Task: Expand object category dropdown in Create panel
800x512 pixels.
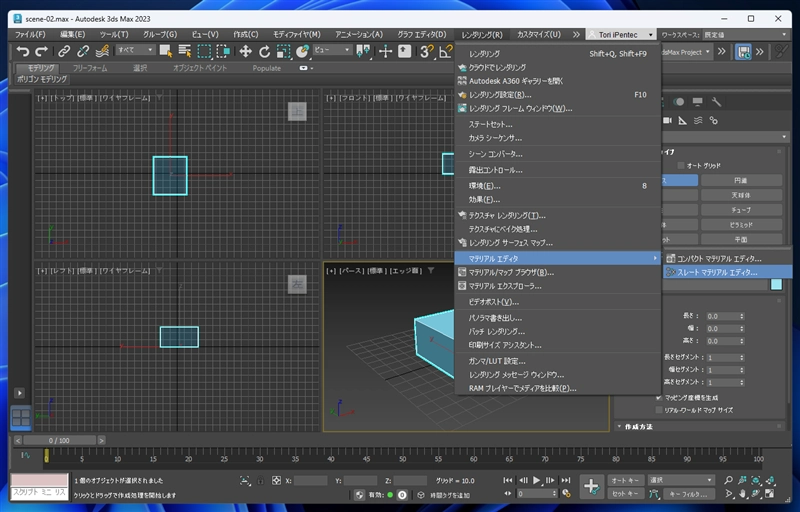Action: (724, 137)
